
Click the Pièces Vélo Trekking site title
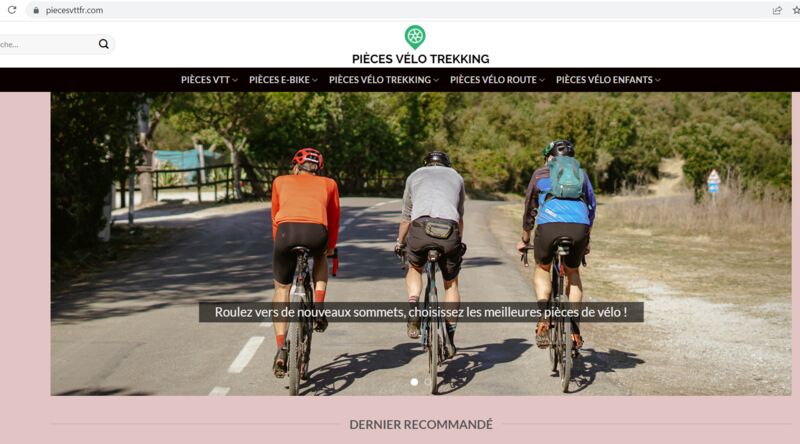coord(420,59)
